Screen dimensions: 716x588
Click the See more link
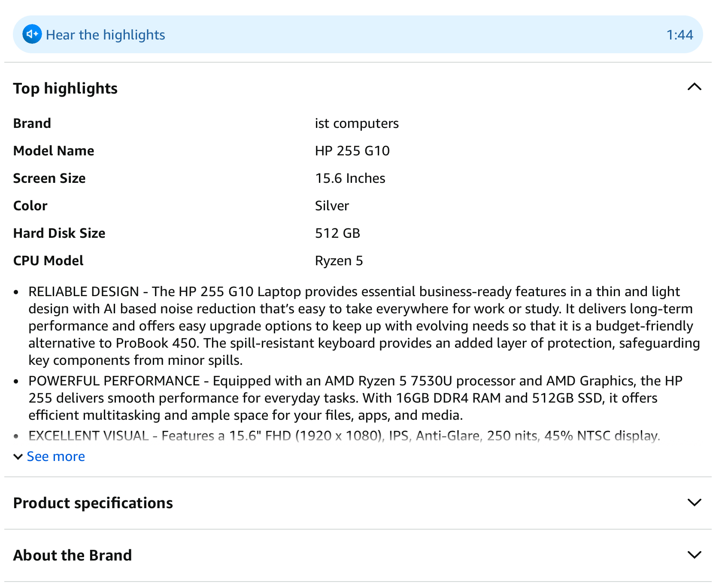tap(56, 456)
